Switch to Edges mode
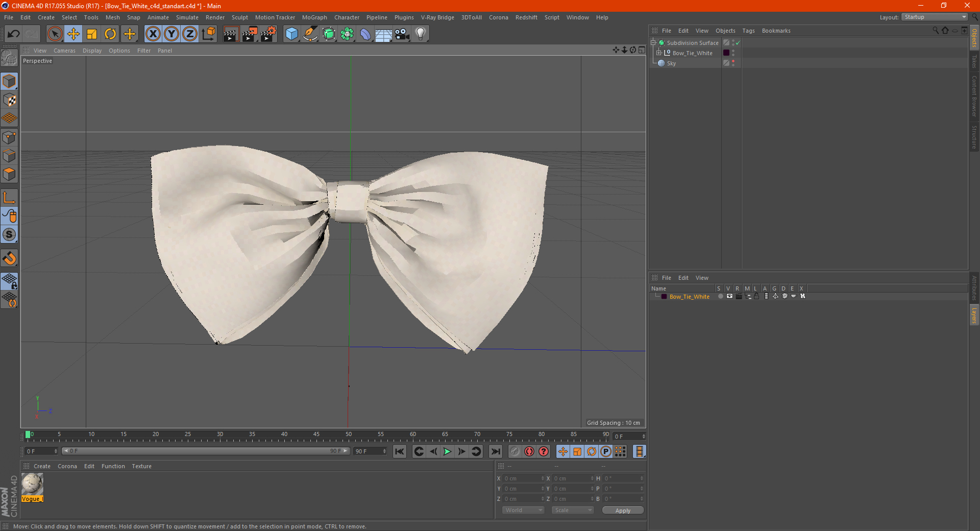980x531 pixels. (x=9, y=156)
